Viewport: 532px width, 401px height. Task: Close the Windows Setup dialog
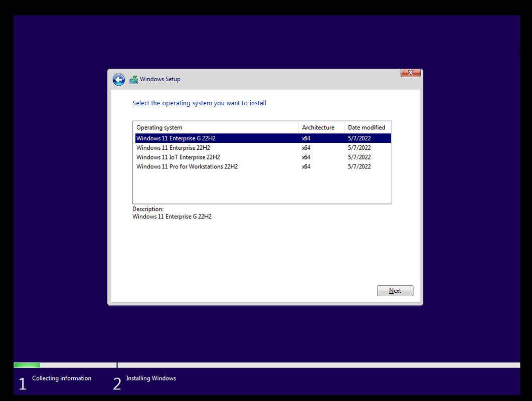(x=411, y=73)
